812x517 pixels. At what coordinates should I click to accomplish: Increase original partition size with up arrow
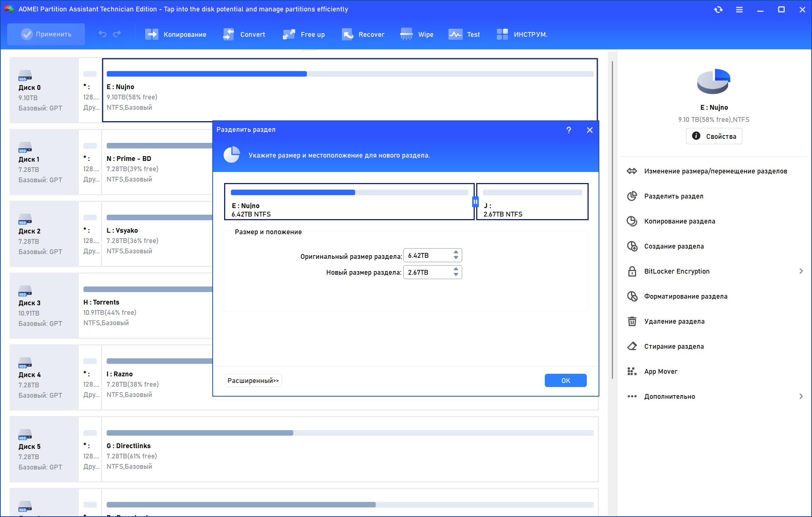(x=456, y=253)
